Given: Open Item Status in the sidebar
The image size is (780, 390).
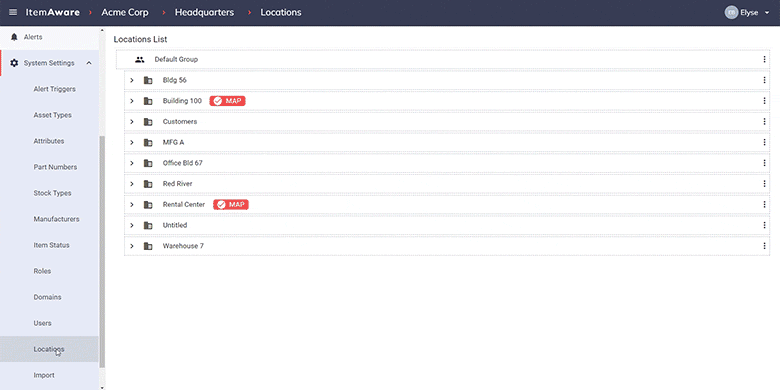Looking at the screenshot, I should (x=52, y=245).
